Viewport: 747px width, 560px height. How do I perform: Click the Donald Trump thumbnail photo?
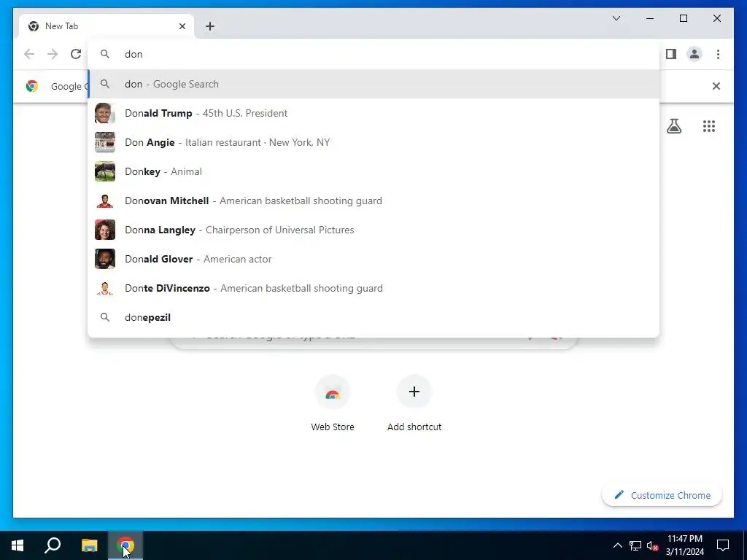(105, 113)
